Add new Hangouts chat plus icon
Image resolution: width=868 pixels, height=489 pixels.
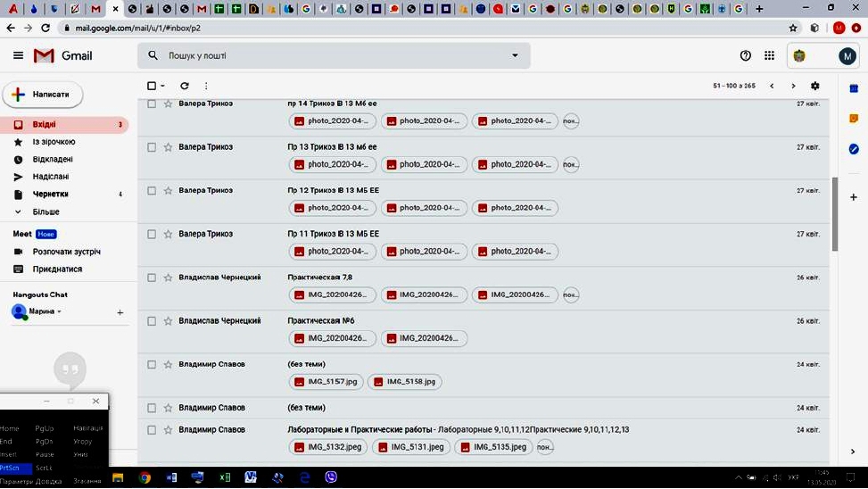click(x=120, y=312)
